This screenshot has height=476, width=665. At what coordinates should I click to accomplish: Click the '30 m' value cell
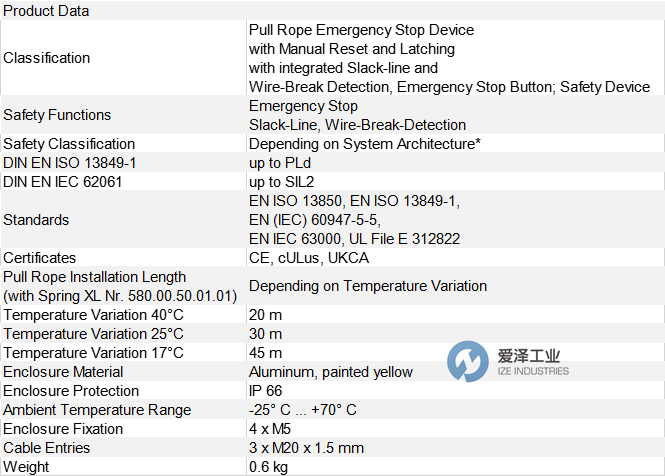tap(266, 334)
